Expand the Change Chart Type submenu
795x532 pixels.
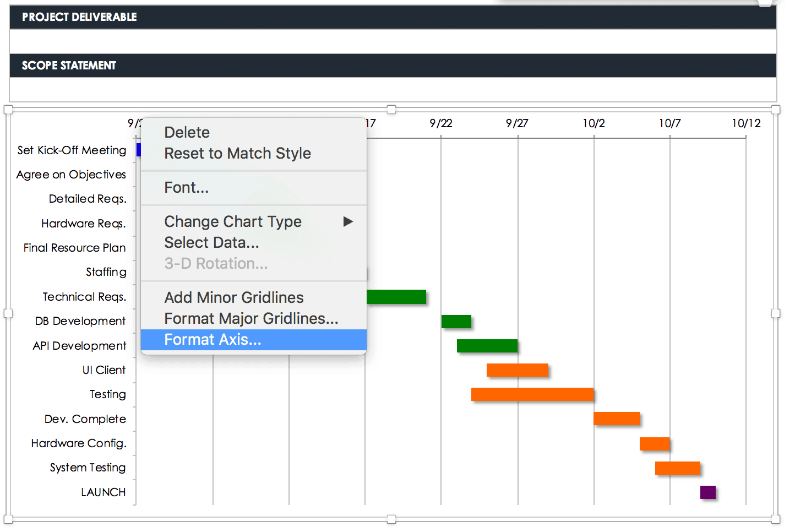[x=232, y=221]
